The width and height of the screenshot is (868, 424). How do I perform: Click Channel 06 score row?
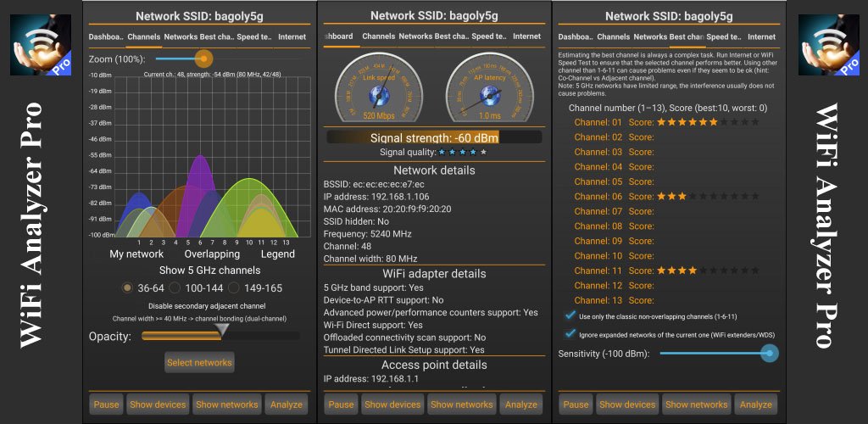[666, 197]
